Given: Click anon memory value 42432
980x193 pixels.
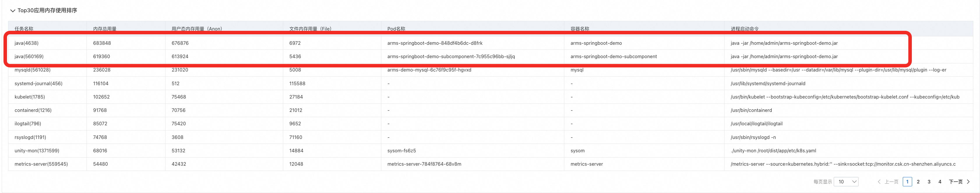Looking at the screenshot, I should pyautogui.click(x=179, y=164).
